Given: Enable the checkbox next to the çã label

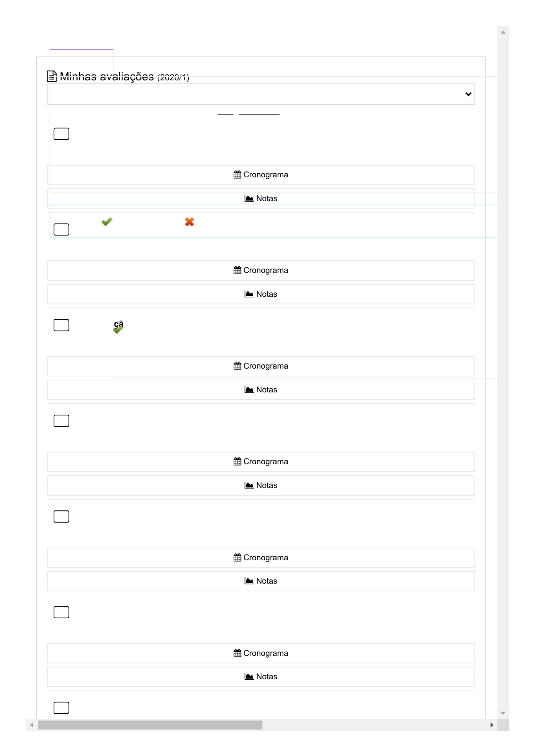Looking at the screenshot, I should [61, 325].
